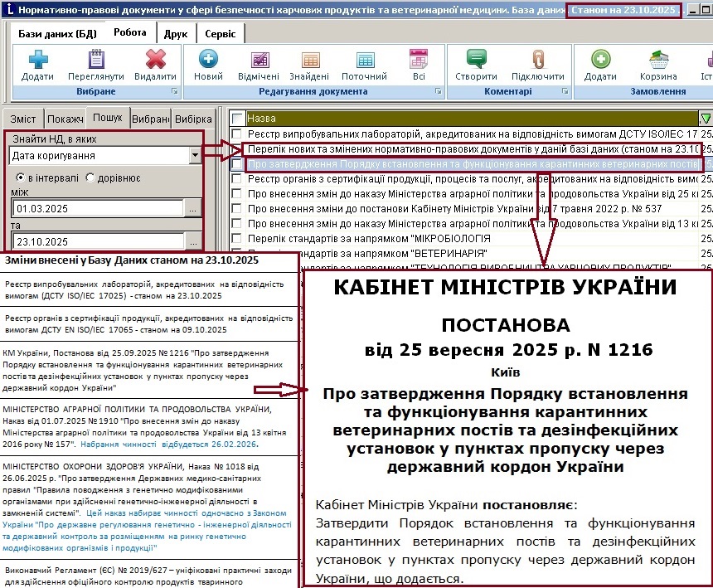Open the Корзина basket icon
The height and width of the screenshot is (588, 713).
click(659, 61)
